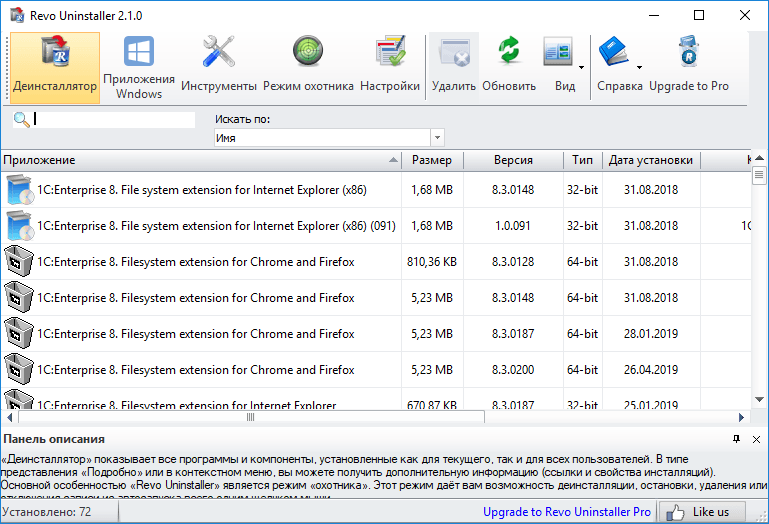769x524 pixels.
Task: Click the Вид view icon
Action: click(x=559, y=52)
